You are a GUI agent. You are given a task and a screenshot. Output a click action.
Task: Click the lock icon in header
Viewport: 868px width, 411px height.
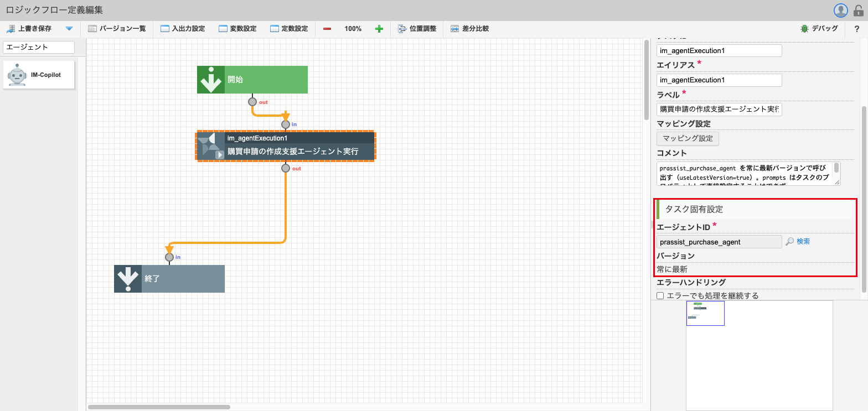[x=859, y=10]
